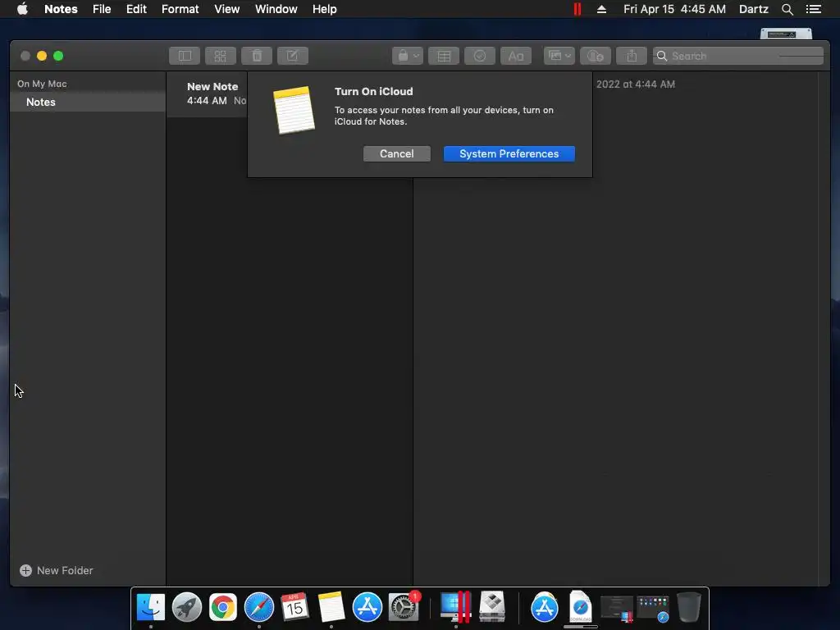
Task: Open the lock note dropdown
Action: click(407, 56)
